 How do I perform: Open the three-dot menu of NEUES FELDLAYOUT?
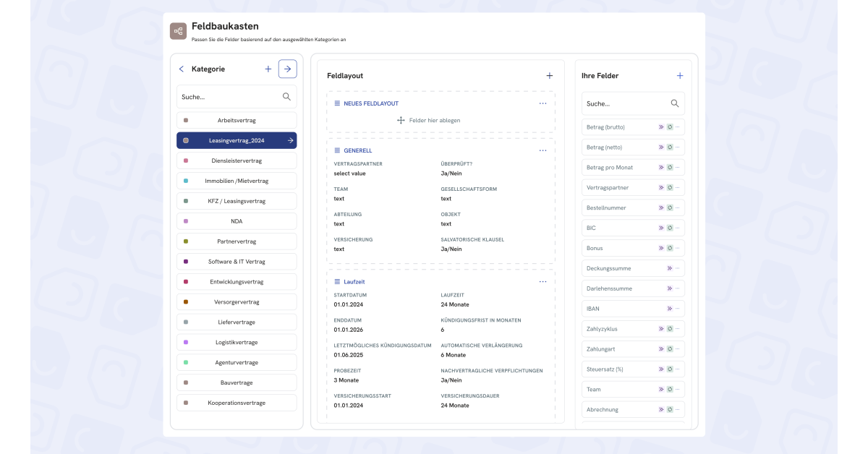(x=542, y=103)
